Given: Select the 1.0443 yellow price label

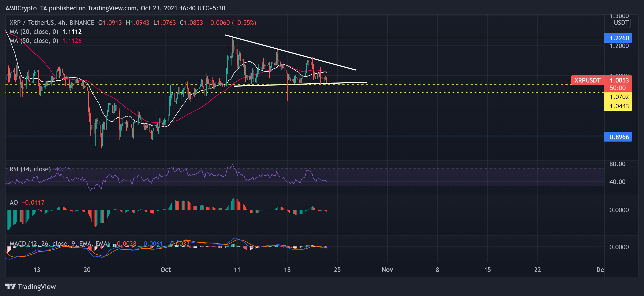Looking at the screenshot, I should click(618, 106).
